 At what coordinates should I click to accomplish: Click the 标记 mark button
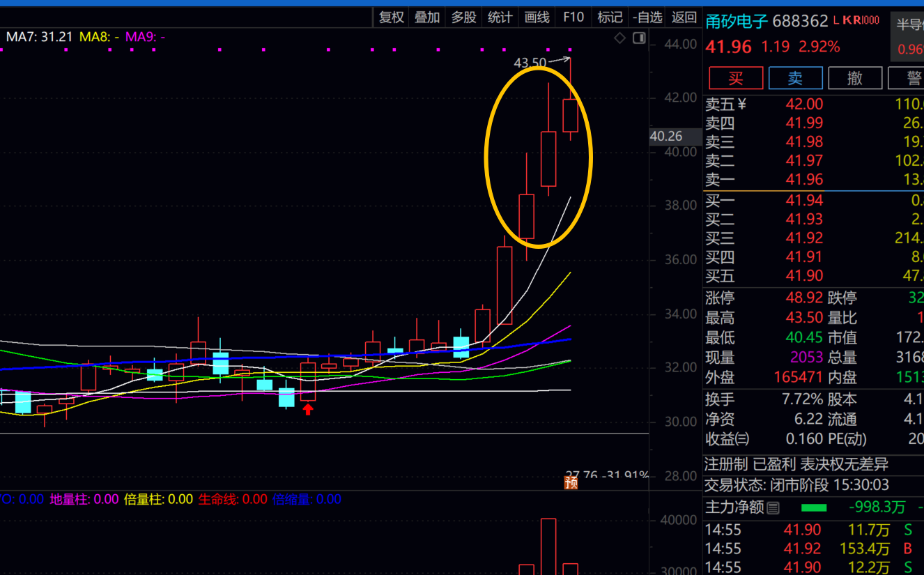click(x=610, y=17)
